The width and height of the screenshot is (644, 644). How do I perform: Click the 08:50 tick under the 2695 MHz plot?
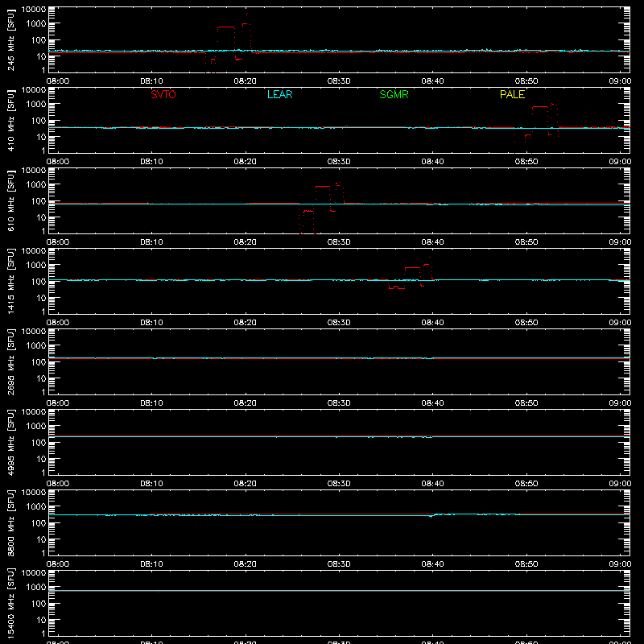tap(526, 403)
